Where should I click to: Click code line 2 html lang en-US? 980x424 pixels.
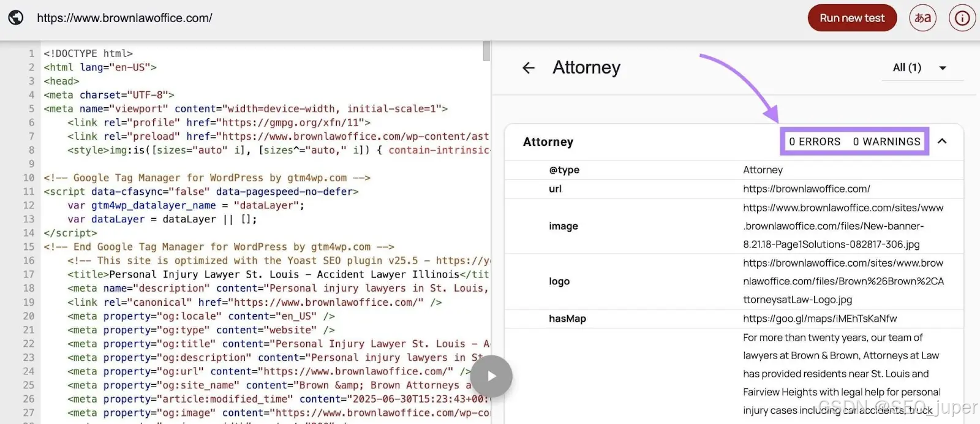click(x=100, y=67)
